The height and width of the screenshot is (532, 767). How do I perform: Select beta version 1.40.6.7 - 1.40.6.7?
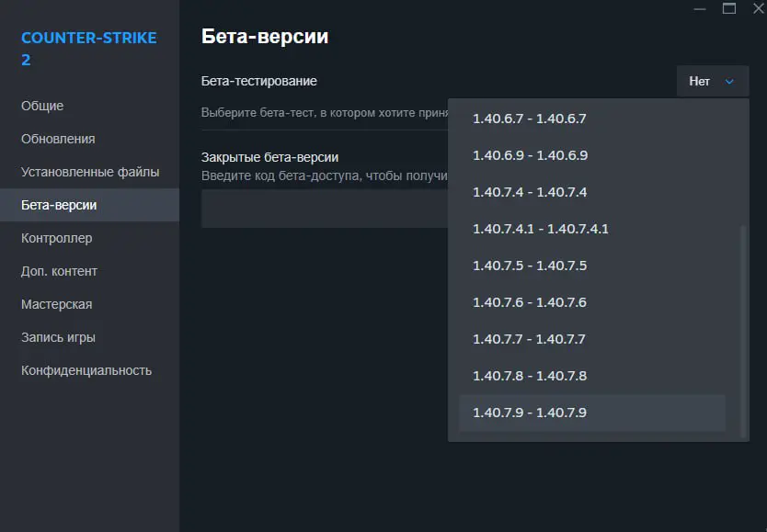tap(592, 119)
